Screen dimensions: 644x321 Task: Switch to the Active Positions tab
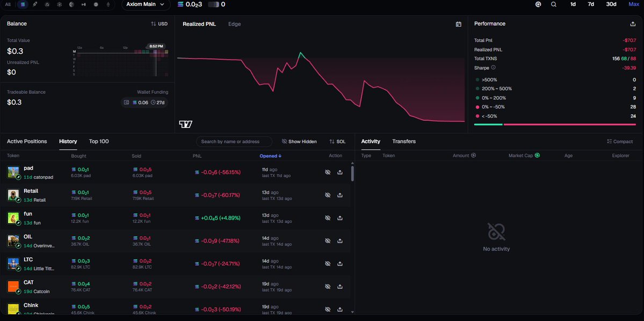click(x=27, y=141)
